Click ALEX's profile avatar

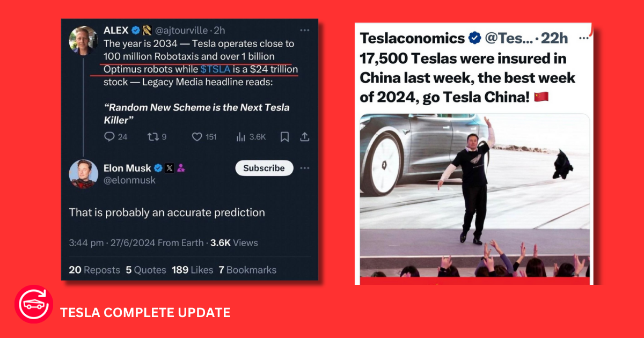pos(83,40)
